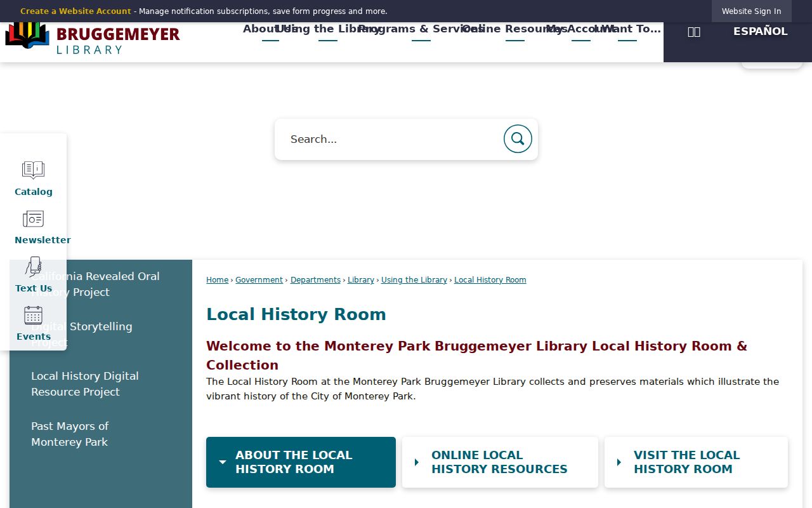Click Create a Website Account link
The image size is (812, 508).
pyautogui.click(x=75, y=11)
